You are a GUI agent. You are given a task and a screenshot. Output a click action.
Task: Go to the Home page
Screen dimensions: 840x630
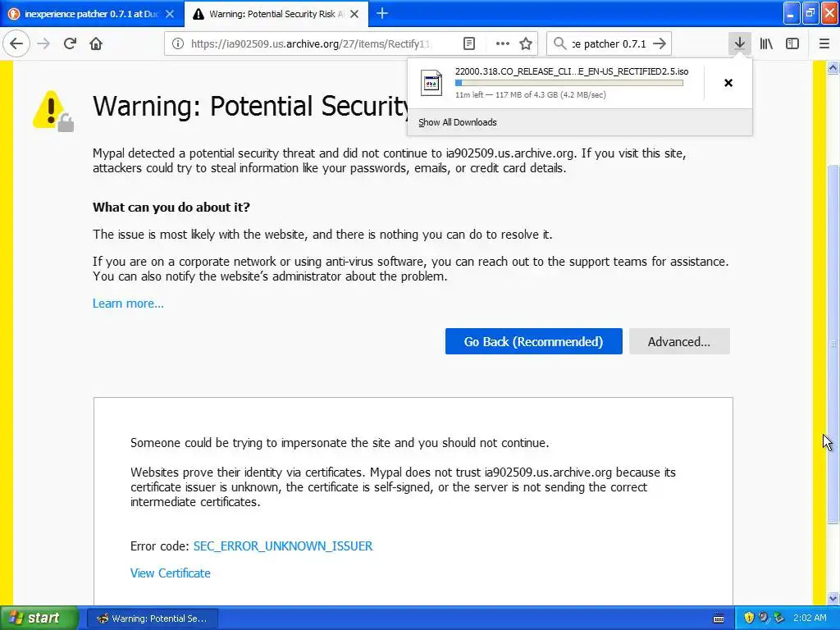click(x=96, y=43)
